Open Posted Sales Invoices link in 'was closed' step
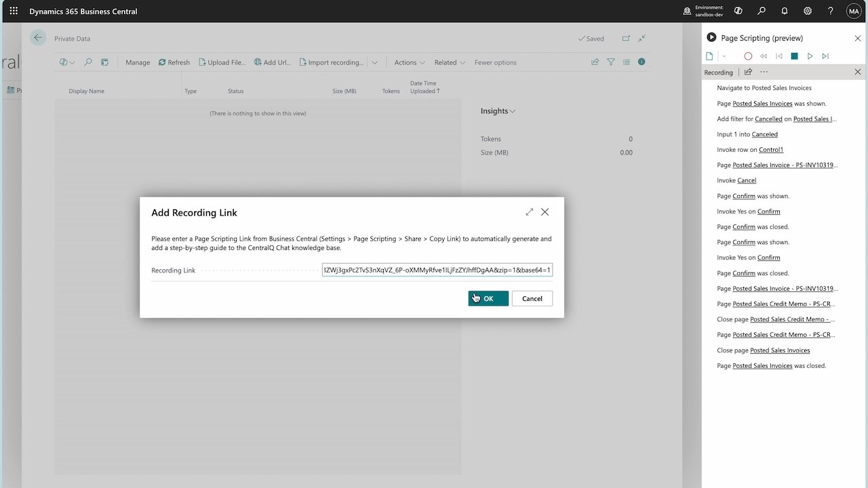This screenshot has width=868, height=488. click(762, 366)
